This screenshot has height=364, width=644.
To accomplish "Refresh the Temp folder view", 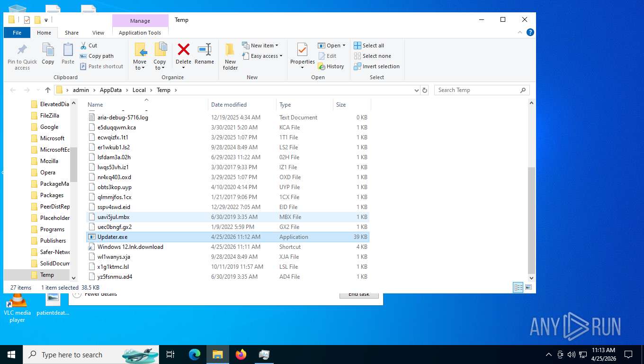I will point(425,90).
